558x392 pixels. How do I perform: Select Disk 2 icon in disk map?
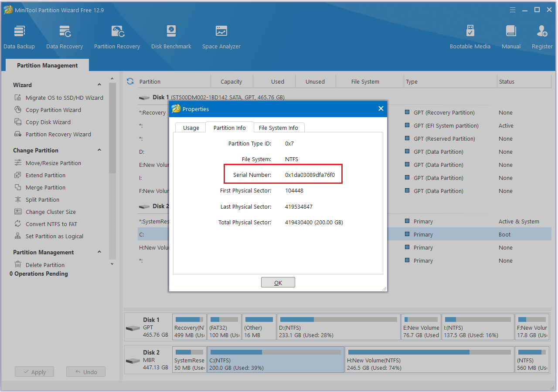(133, 361)
